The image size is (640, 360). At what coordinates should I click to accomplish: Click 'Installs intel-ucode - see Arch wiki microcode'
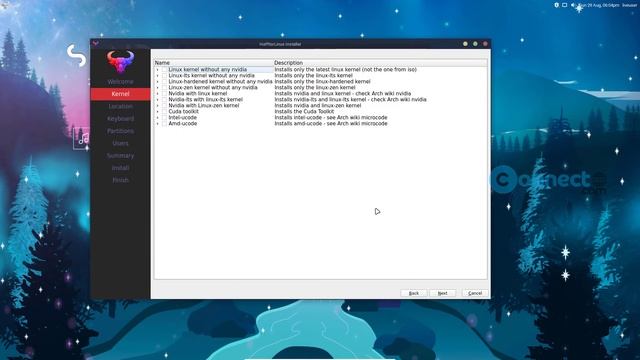point(331,118)
